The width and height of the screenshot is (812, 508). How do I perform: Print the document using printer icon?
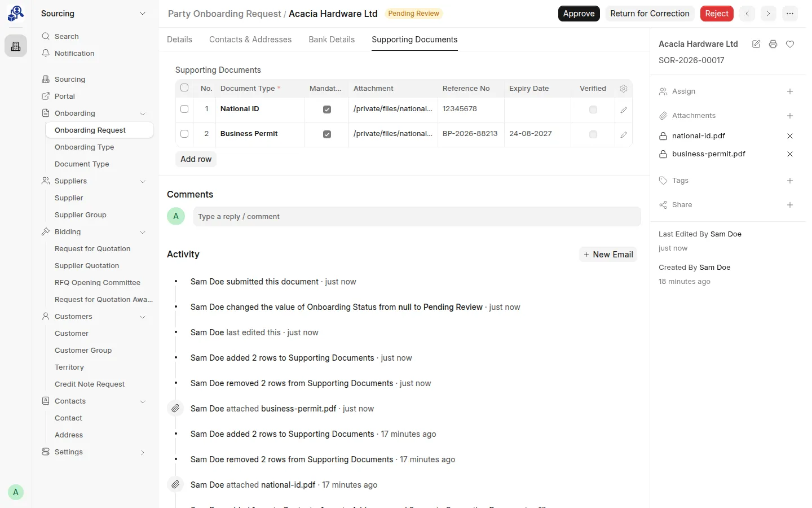tap(773, 44)
